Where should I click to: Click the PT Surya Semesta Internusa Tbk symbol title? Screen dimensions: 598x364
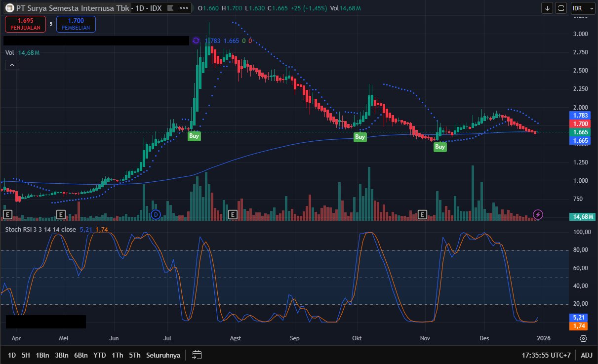72,8
